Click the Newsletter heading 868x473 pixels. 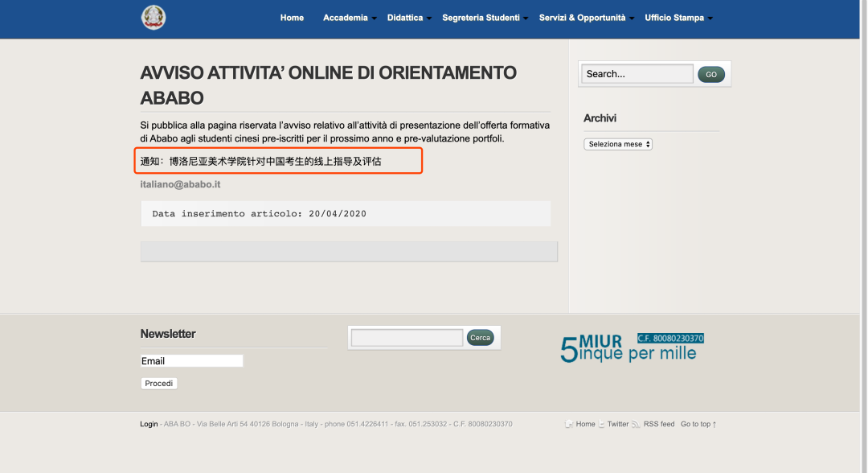(x=168, y=334)
